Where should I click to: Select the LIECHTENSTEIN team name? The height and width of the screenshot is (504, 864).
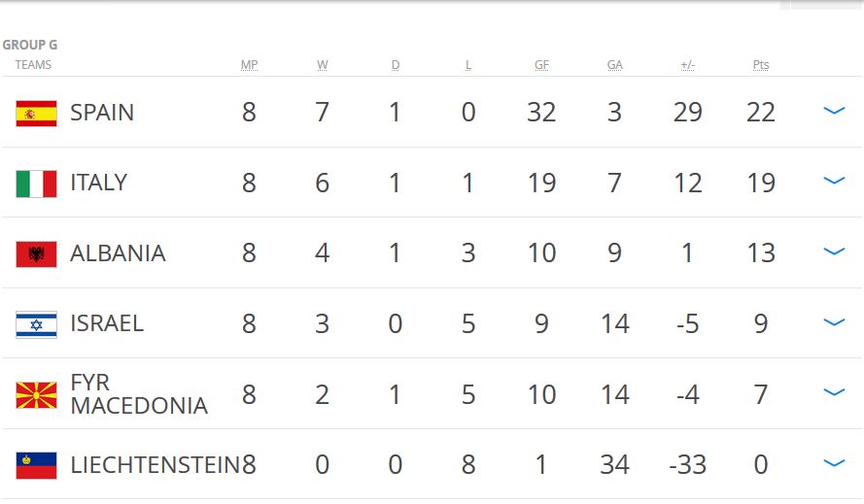155,465
